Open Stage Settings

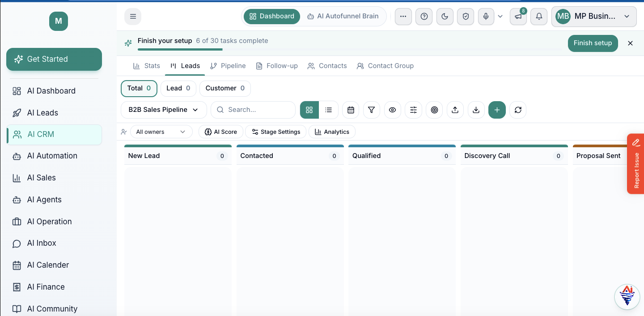(276, 132)
